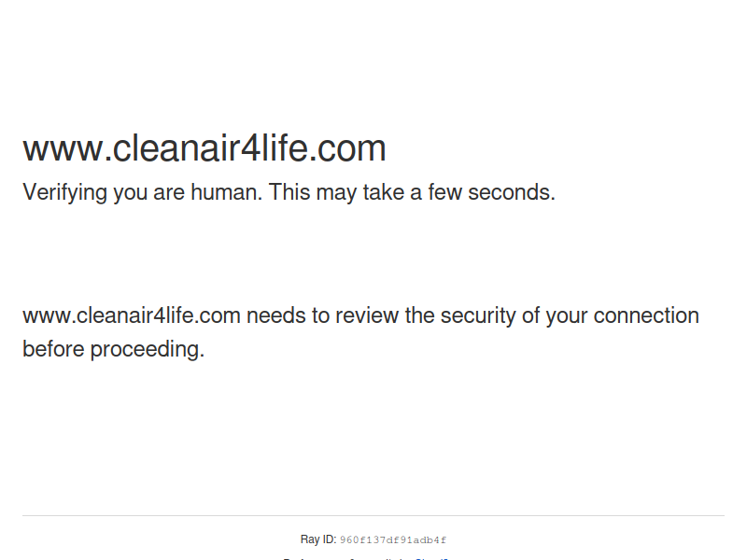Click the 'before proceeding.' text line

(113, 349)
